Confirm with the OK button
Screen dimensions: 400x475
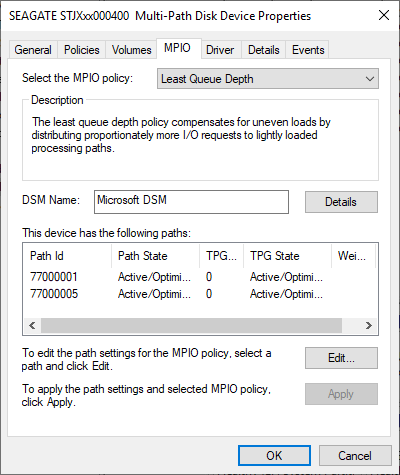[x=274, y=456]
